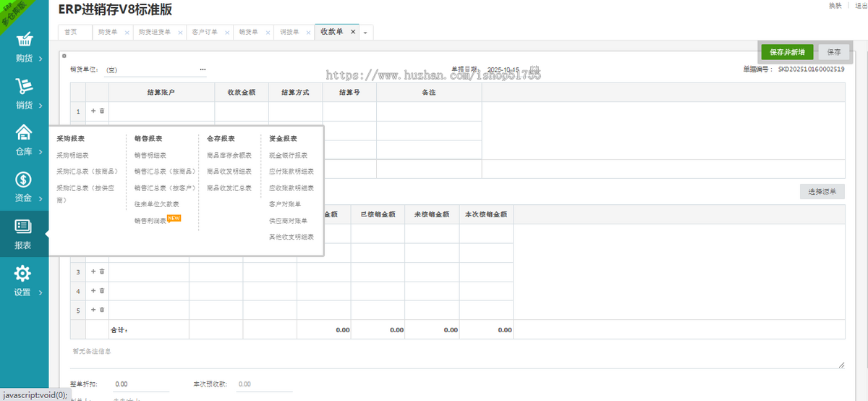Open 供应商对账单 report
Image resolution: width=868 pixels, height=401 pixels.
click(x=289, y=221)
